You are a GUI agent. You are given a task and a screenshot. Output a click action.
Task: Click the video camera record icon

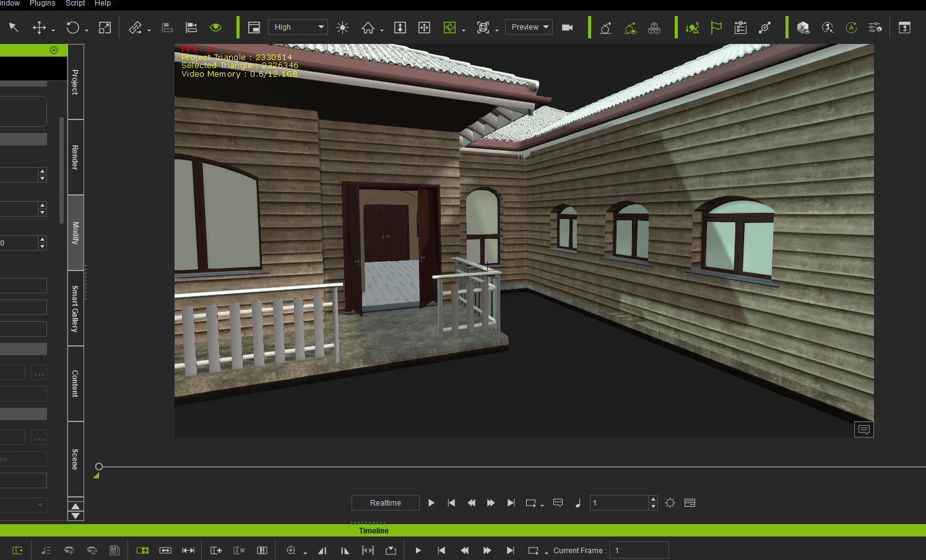567,27
